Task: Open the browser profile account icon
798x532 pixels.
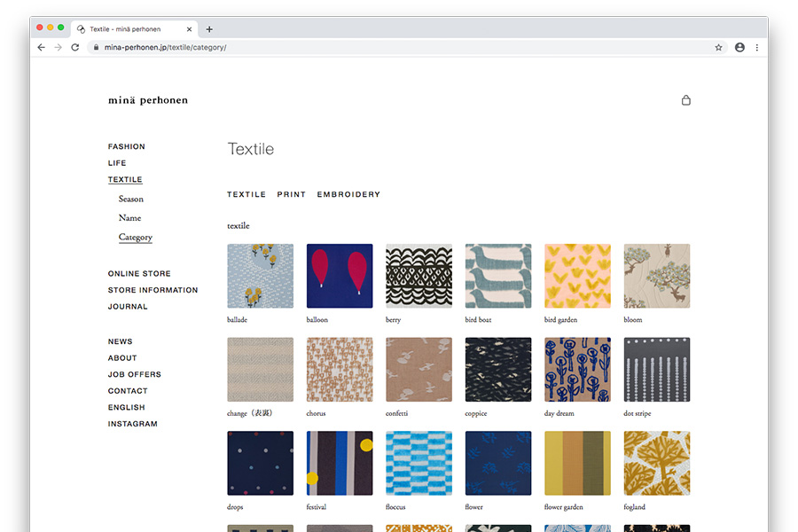Action: (x=739, y=47)
